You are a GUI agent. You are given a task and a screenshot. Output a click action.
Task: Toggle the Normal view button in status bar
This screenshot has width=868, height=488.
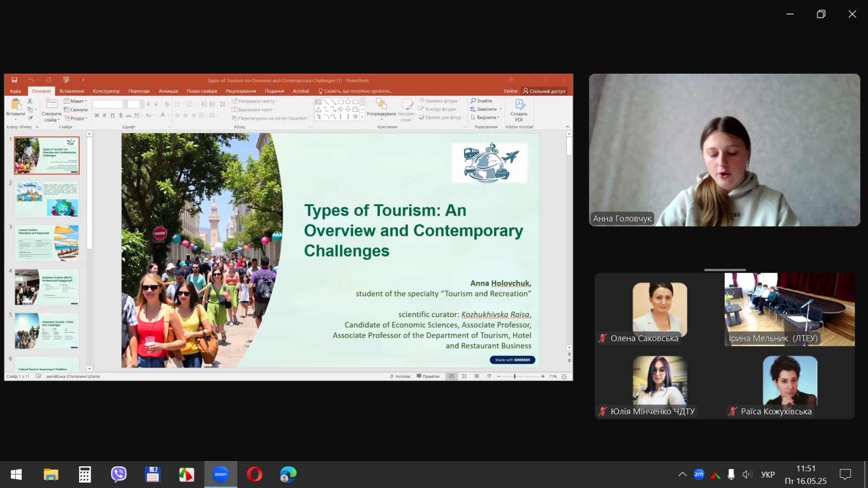point(451,376)
